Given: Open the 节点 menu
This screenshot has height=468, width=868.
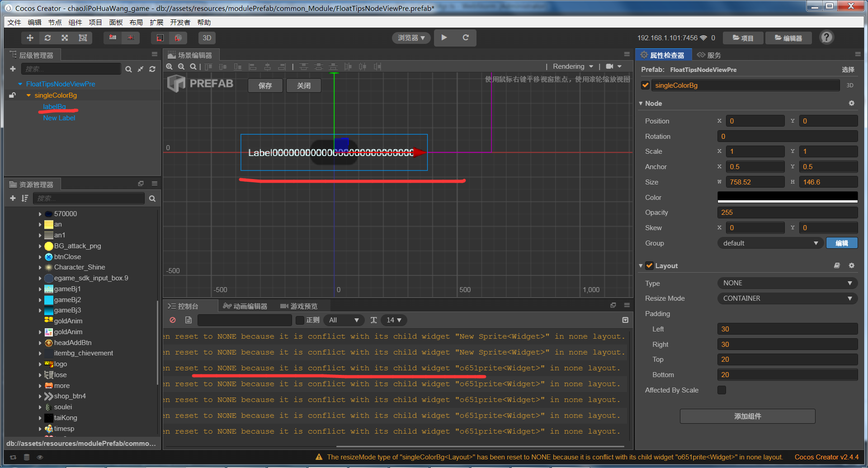Looking at the screenshot, I should tap(55, 22).
